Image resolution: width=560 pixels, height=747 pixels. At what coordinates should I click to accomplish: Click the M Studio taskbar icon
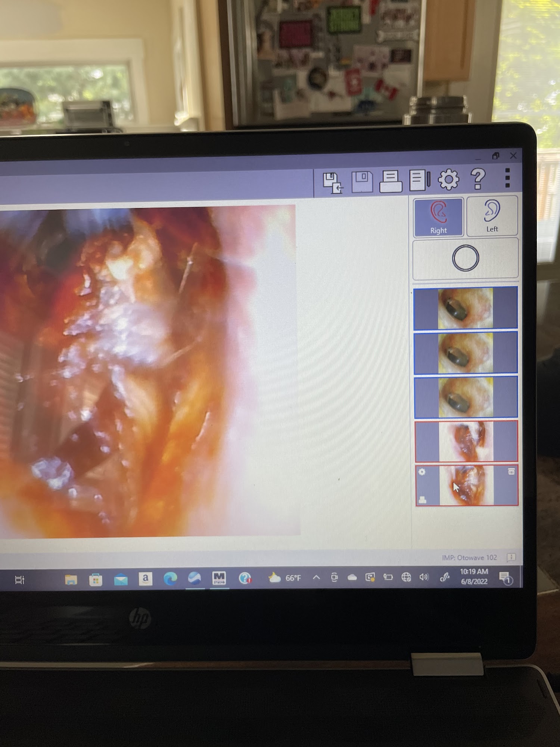point(219,578)
